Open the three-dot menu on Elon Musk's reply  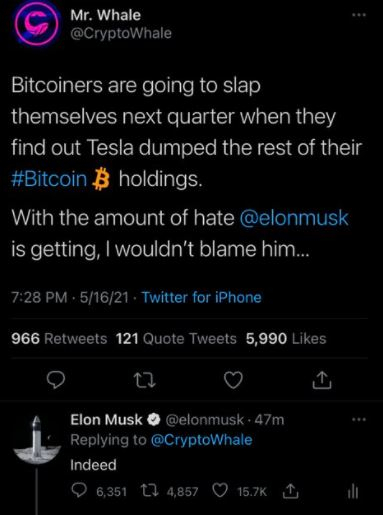[x=359, y=419]
